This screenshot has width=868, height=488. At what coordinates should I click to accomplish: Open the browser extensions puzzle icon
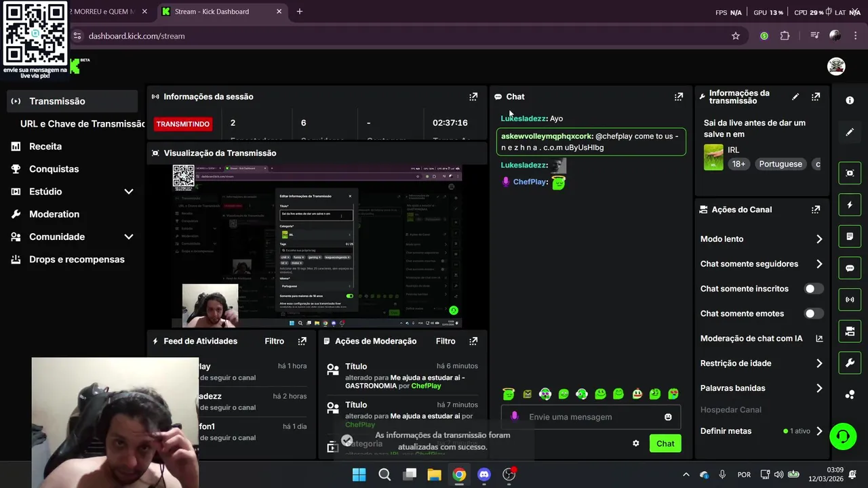tap(785, 36)
